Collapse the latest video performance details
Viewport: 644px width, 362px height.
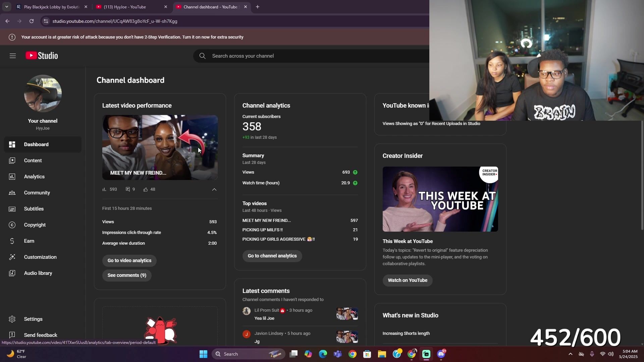(214, 189)
